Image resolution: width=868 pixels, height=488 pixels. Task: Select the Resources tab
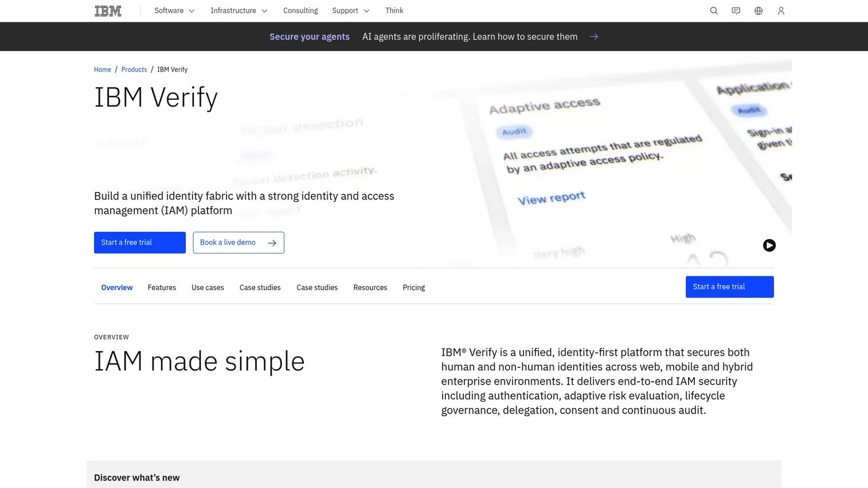[370, 287]
